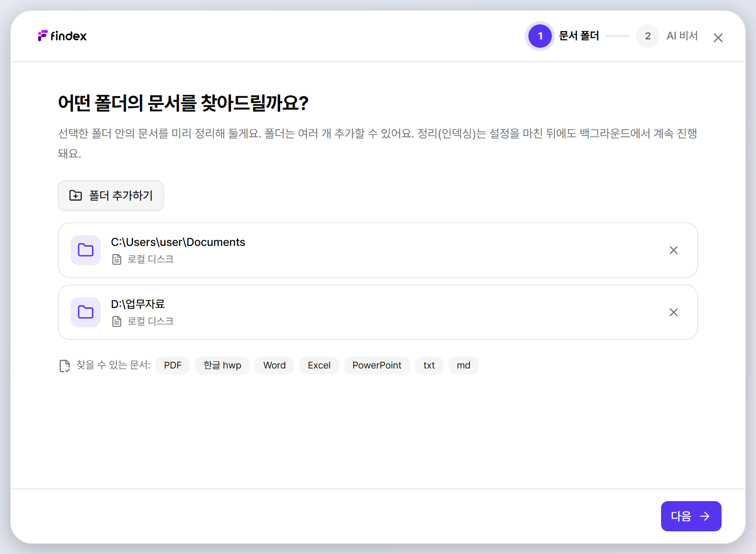Click the Word format chip
Screen dimensions: 756x554
[274, 366]
